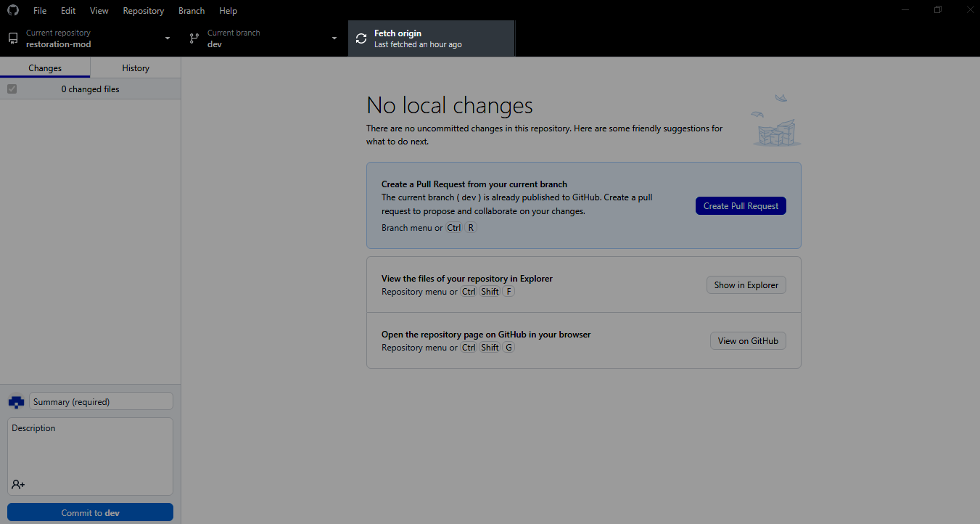The image size is (980, 524).
Task: Click the Show in Explorer button
Action: click(746, 285)
